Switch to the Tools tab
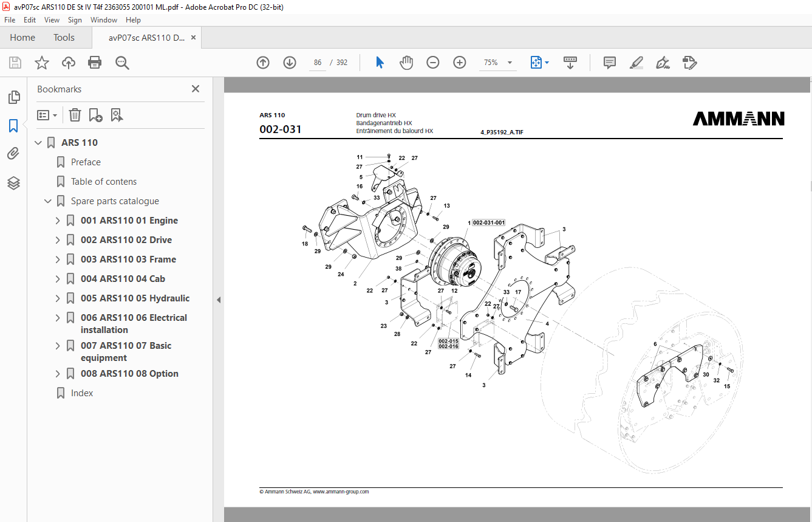The image size is (812, 522). [x=64, y=38]
